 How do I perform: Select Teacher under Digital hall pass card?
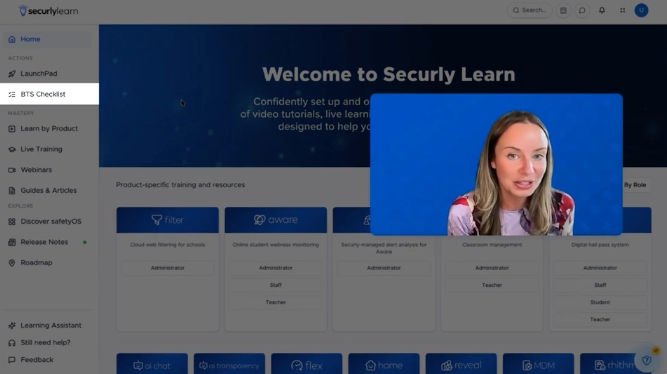pyautogui.click(x=600, y=319)
